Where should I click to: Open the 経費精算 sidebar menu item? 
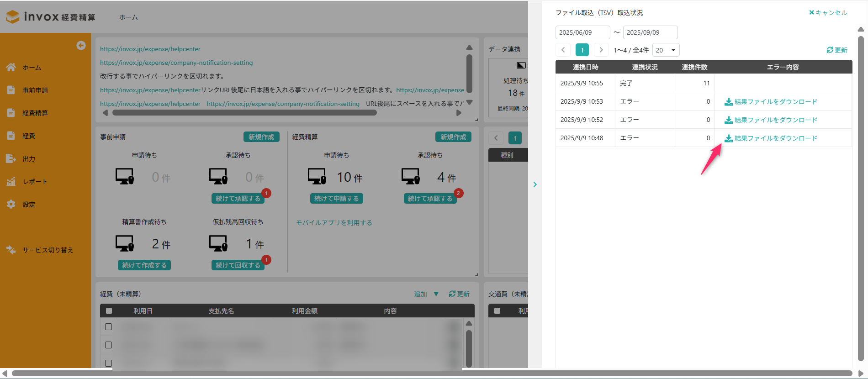click(x=35, y=113)
